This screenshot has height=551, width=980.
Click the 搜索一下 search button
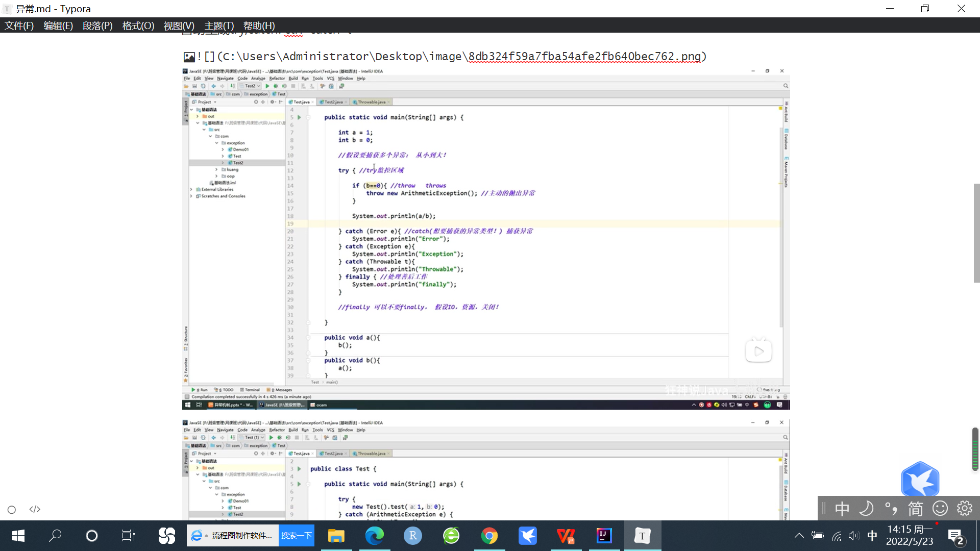[x=296, y=536]
